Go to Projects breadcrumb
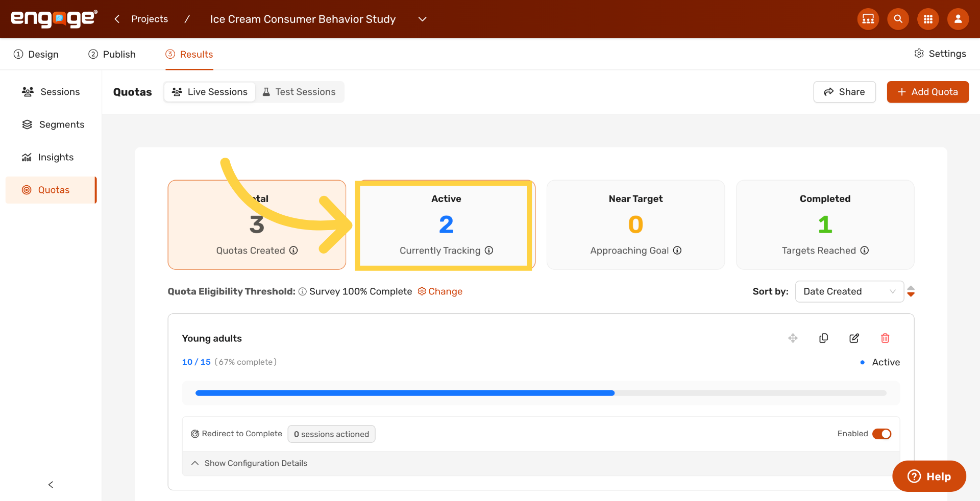The height and width of the screenshot is (501, 980). click(x=150, y=19)
